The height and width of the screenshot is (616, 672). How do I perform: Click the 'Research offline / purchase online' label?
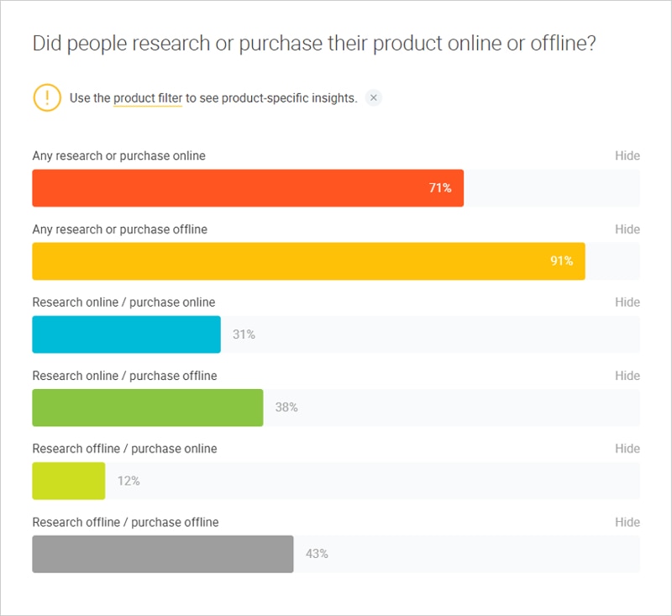point(124,449)
